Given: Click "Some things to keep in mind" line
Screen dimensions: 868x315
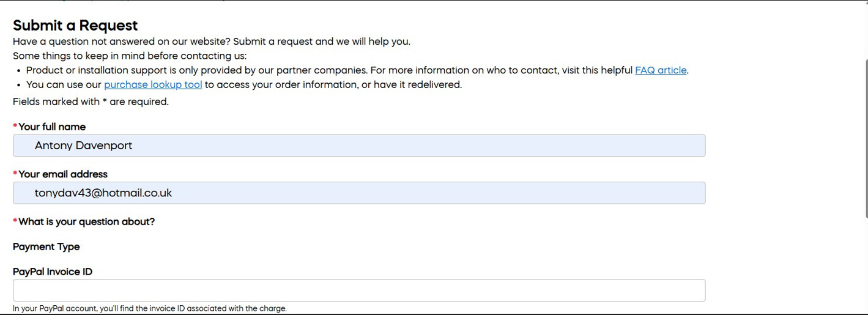Looking at the screenshot, I should 130,56.
